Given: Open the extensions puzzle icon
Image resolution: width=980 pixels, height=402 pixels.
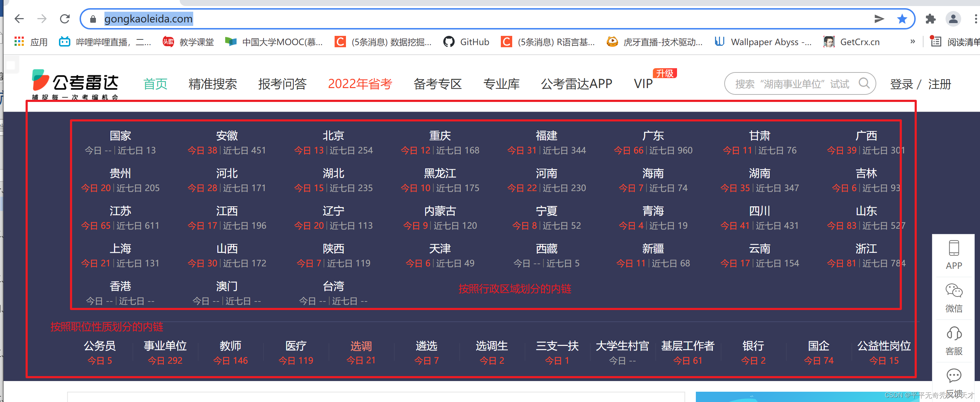Looking at the screenshot, I should click(x=931, y=18).
